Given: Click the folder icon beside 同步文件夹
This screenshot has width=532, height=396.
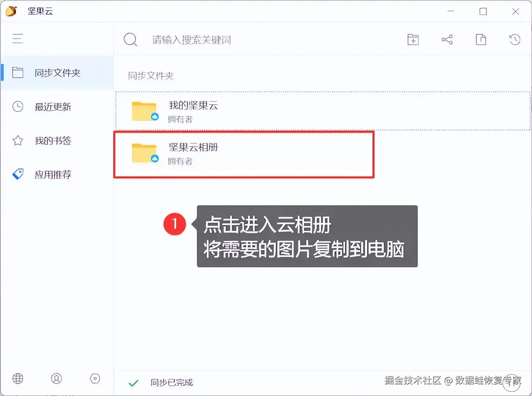Looking at the screenshot, I should coord(18,72).
